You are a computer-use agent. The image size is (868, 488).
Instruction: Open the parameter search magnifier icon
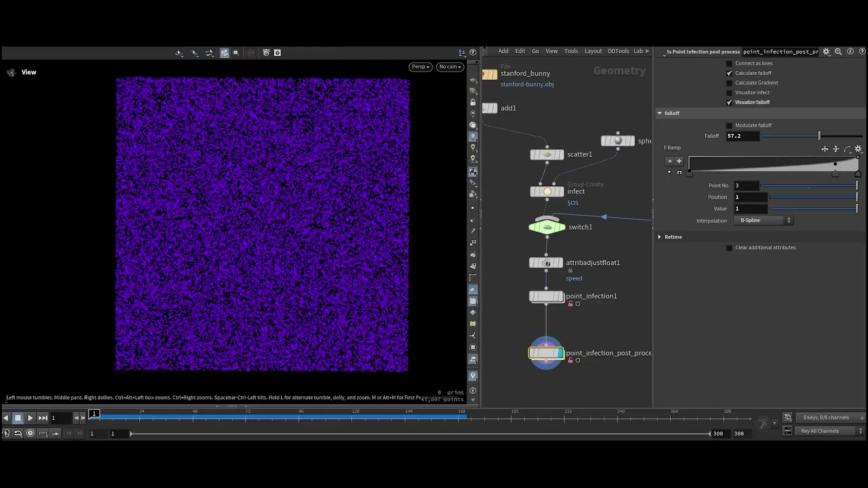point(839,52)
